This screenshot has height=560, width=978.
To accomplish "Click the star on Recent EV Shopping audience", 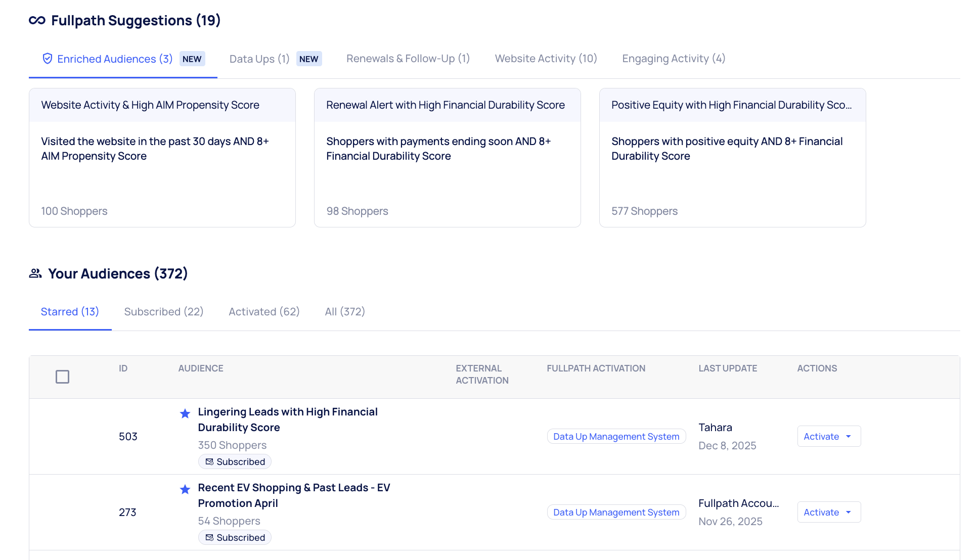I will 185,489.
